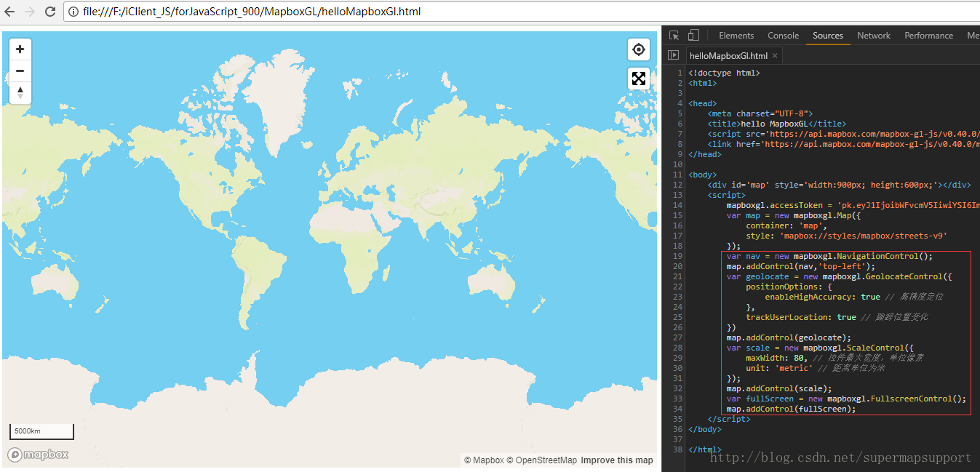The image size is (980, 472).
Task: Close the helloMapboxGl.html file tab
Action: pos(775,56)
